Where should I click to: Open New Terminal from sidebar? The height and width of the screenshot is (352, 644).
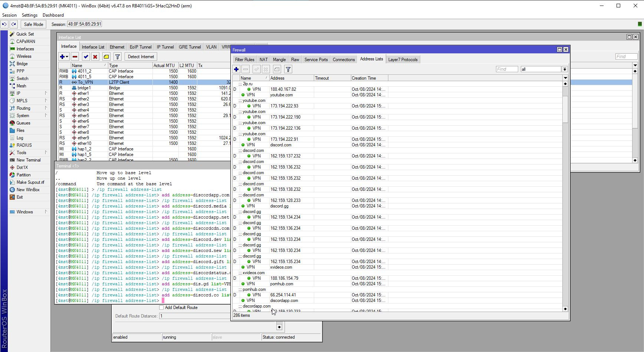[29, 160]
